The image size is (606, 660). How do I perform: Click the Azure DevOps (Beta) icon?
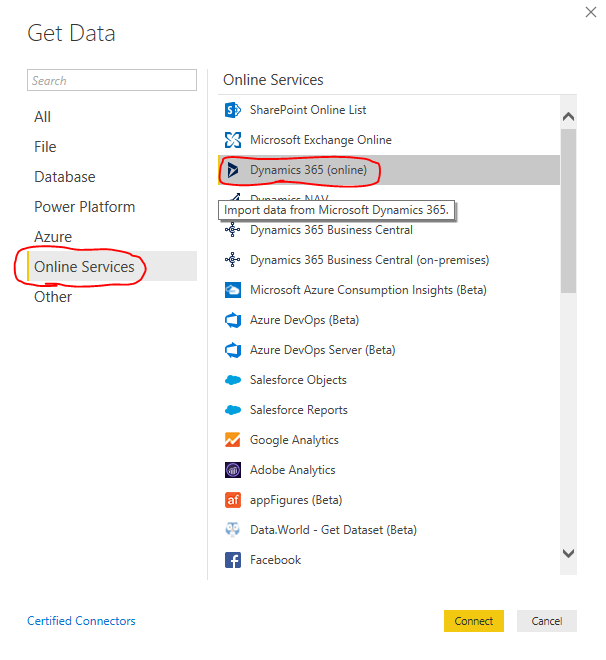point(233,320)
